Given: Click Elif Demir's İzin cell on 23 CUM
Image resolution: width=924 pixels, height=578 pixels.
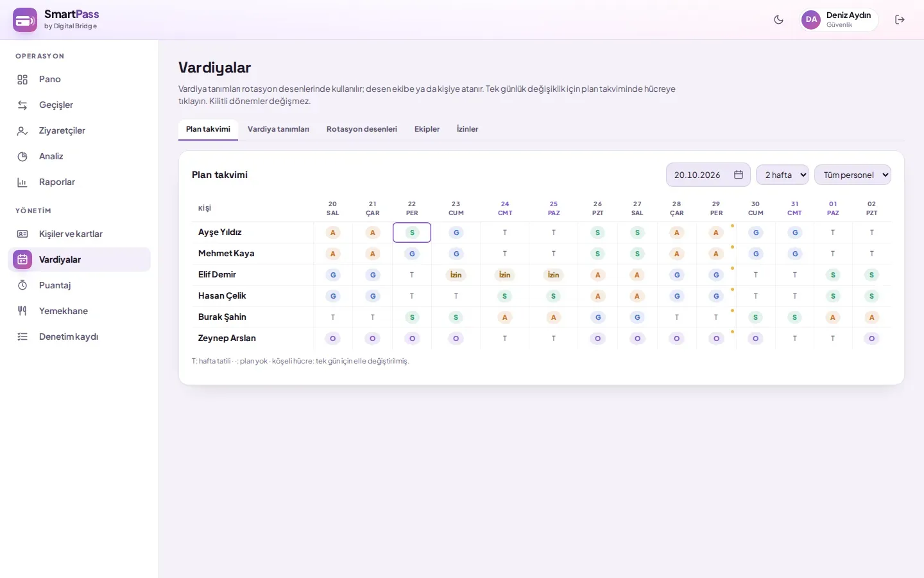Looking at the screenshot, I should [x=456, y=275].
